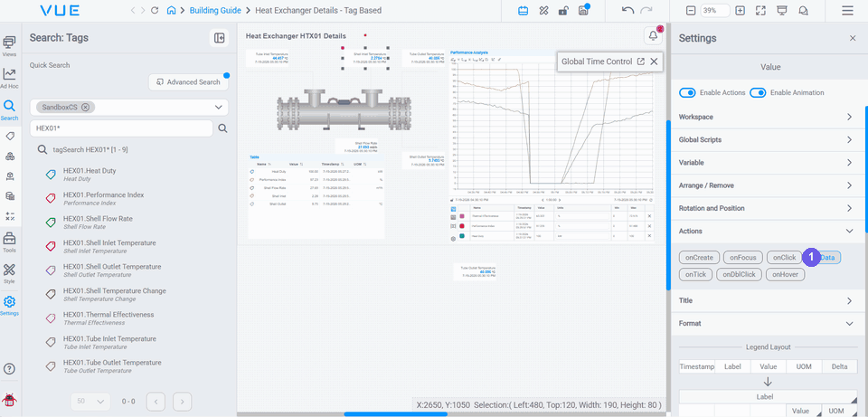The width and height of the screenshot is (868, 417).
Task: Select the onDblClick action
Action: tap(740, 274)
